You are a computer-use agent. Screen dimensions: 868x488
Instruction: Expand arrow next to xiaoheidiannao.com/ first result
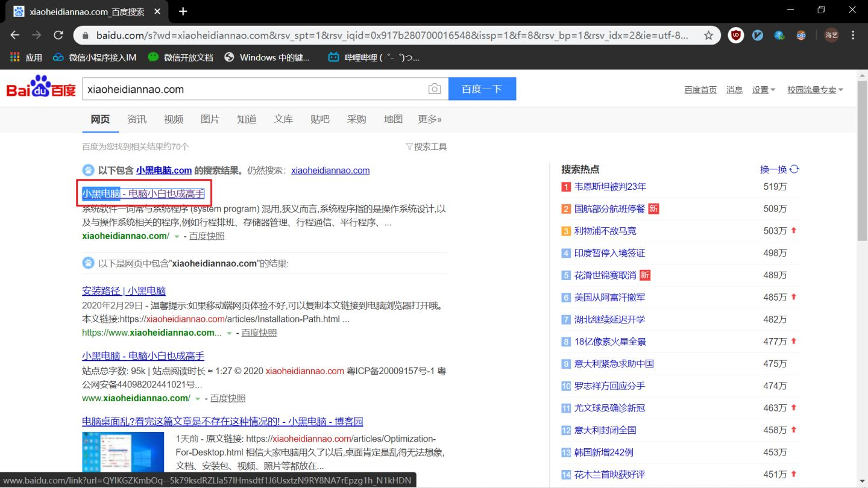coord(177,237)
